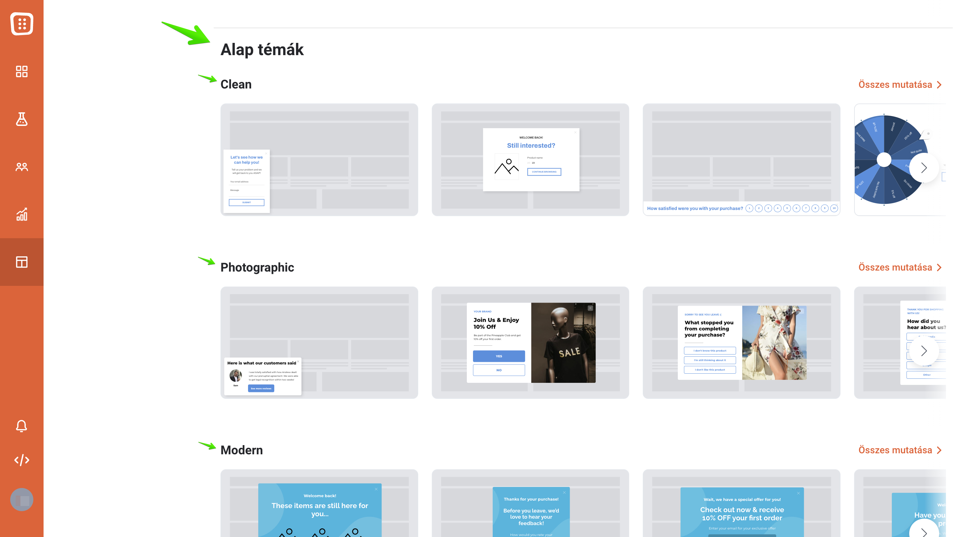The height and width of the screenshot is (537, 980).
Task: Click the Photographic section heading
Action: (x=257, y=267)
